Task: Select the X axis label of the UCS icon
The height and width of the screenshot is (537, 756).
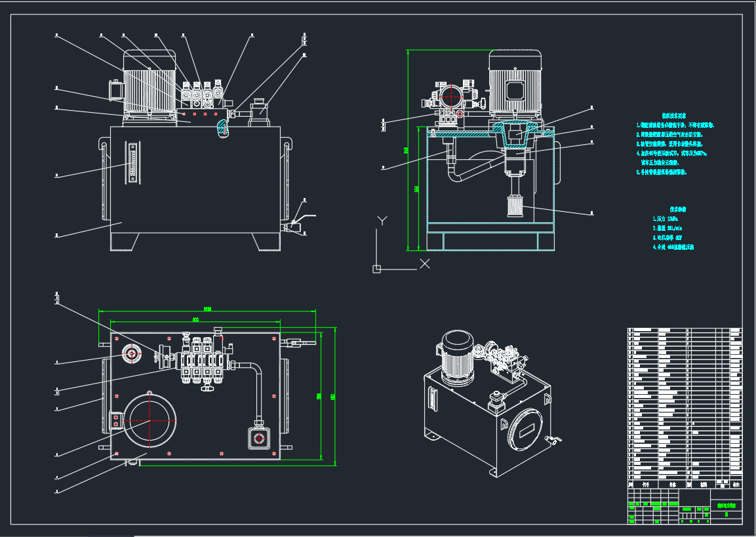Action: click(x=425, y=264)
